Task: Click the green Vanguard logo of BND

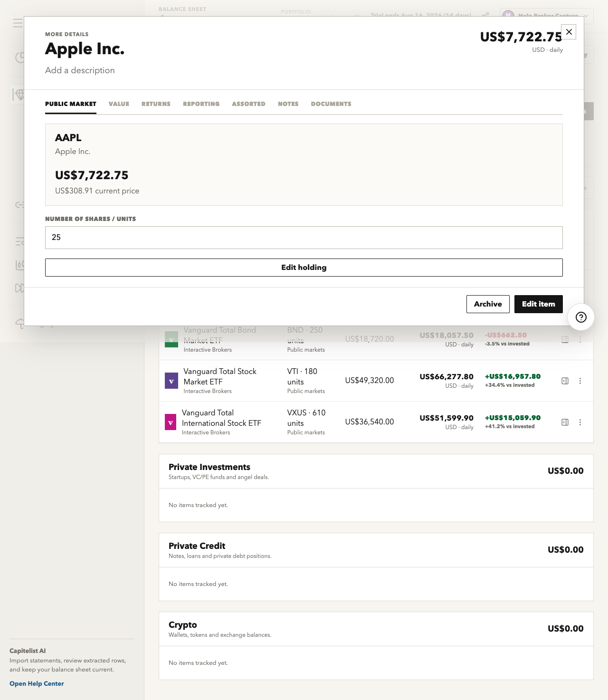Action: 171,339
